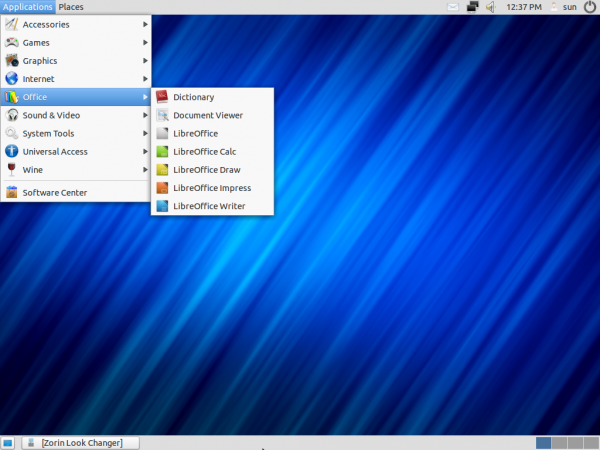Click the Wine glass icon
The height and width of the screenshot is (450, 600).
[11, 170]
